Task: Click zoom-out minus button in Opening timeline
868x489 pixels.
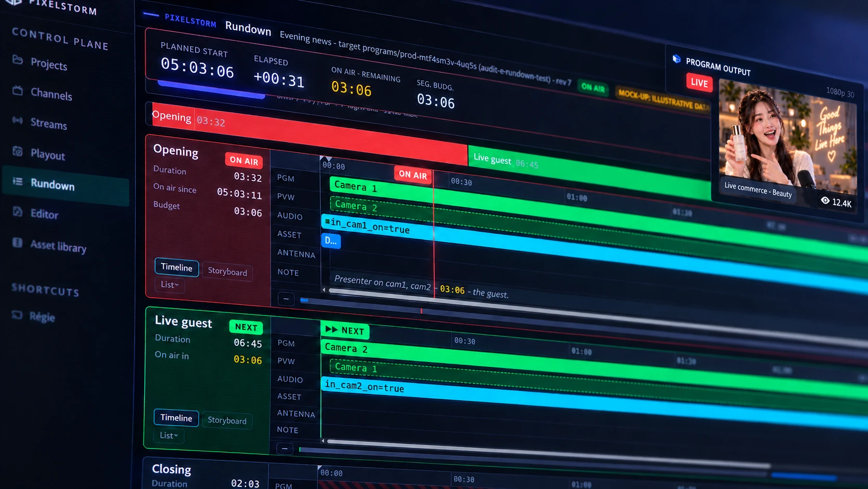Action: coord(286,299)
